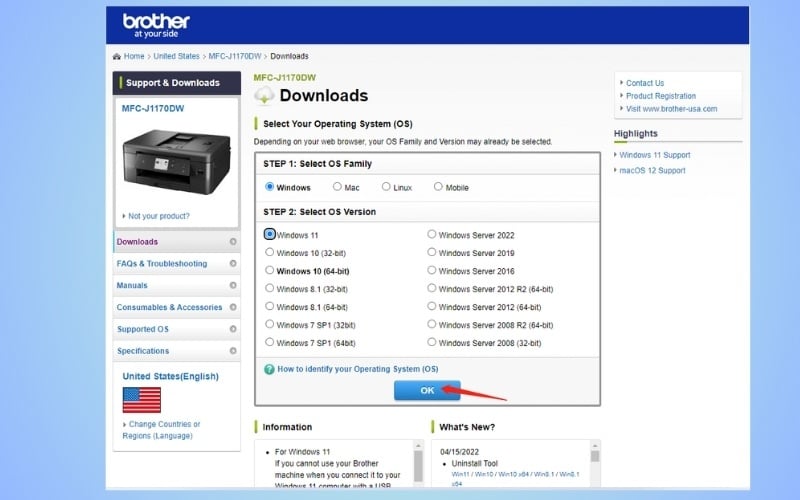Click the United States flag icon
This screenshot has height=500, width=800.
(142, 399)
